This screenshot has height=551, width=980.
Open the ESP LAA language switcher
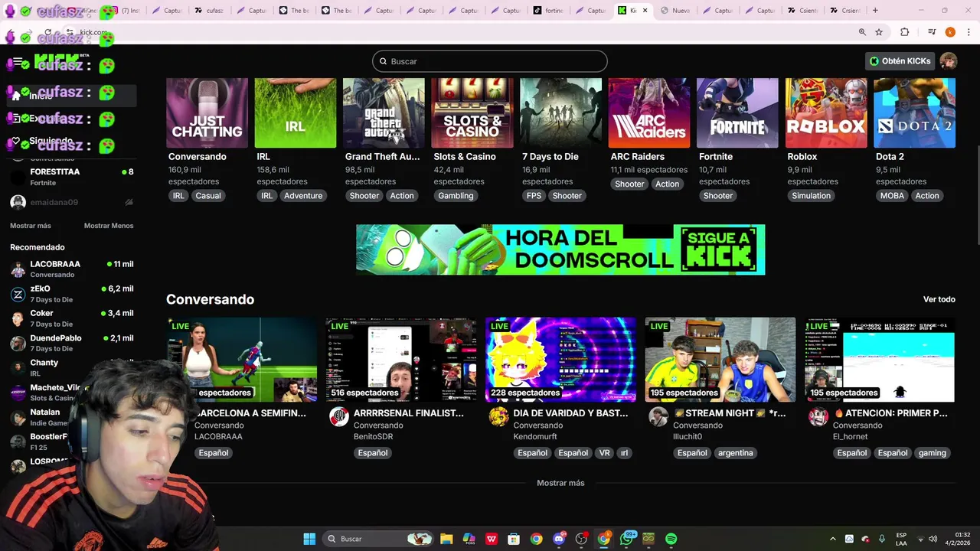pyautogui.click(x=901, y=539)
